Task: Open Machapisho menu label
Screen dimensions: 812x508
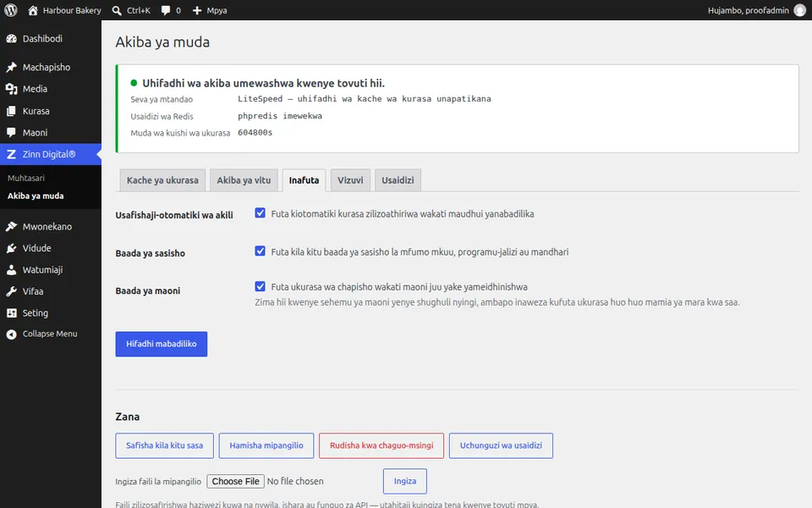Action: tap(47, 68)
